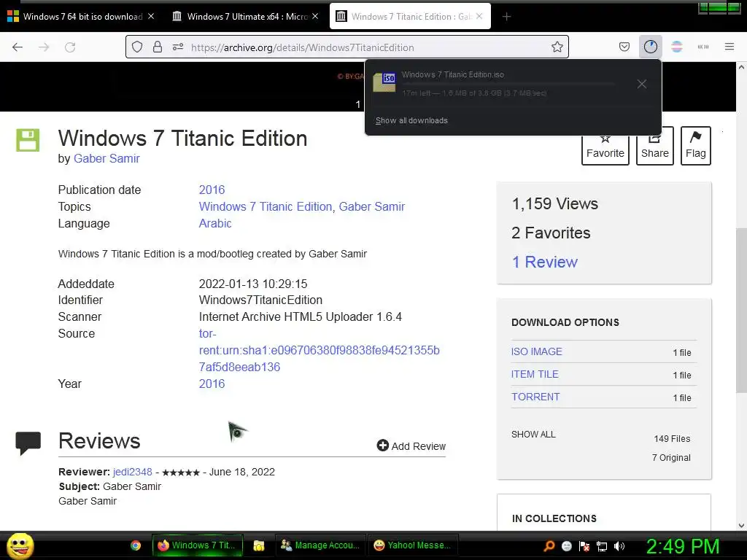747x560 pixels.
Task: Cancel the Windows 7 Titanic Edition.iso download
Action: click(642, 84)
